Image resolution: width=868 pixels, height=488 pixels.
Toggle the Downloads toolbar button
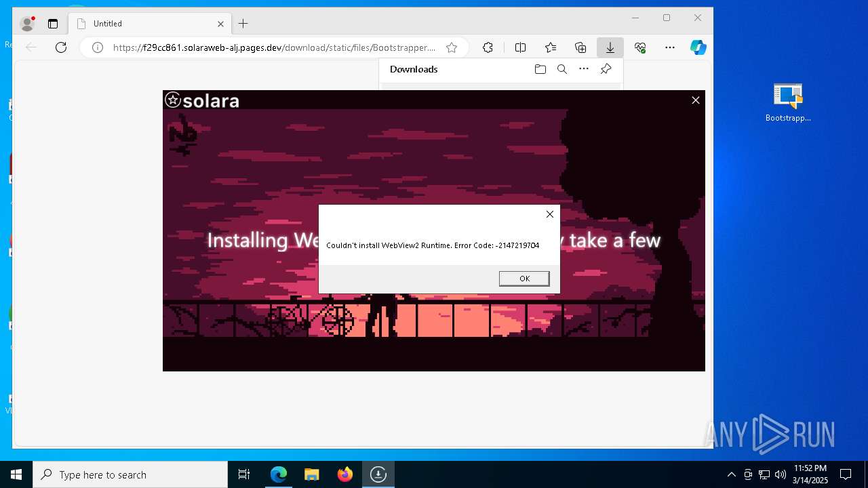pos(610,47)
